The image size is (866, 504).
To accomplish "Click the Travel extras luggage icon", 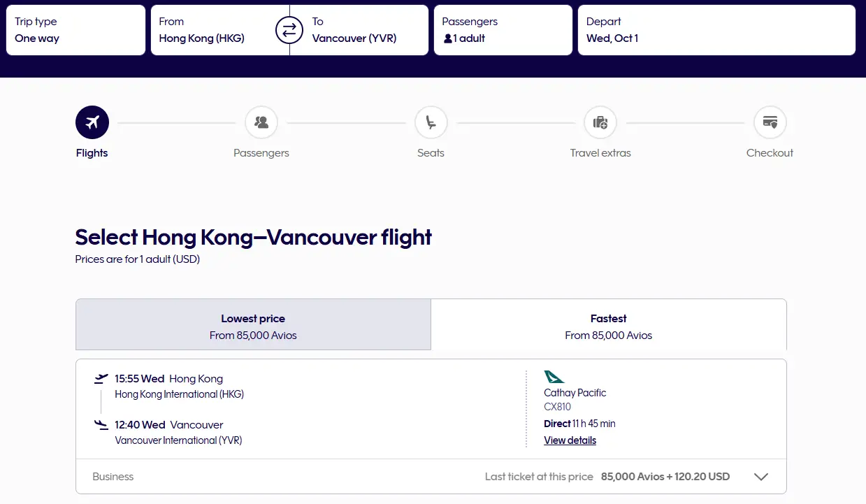I will pos(600,123).
